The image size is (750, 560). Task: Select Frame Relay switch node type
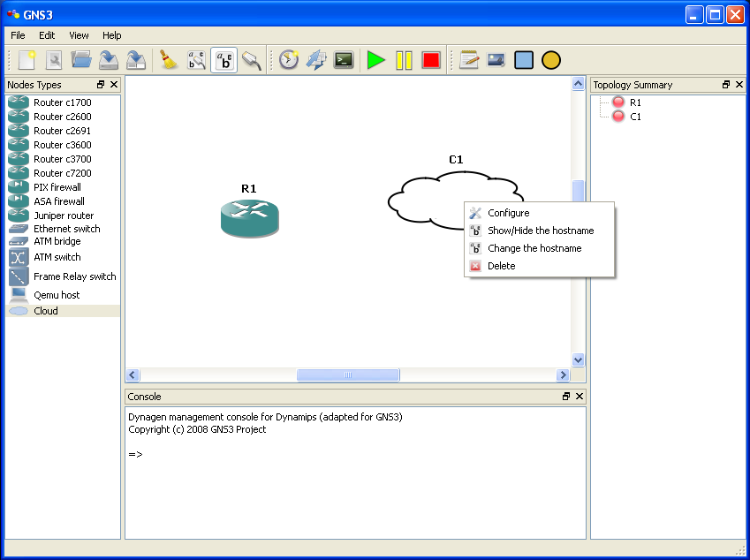click(x=63, y=276)
